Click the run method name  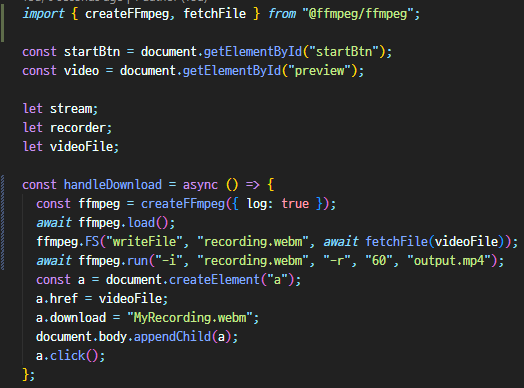coord(137,261)
